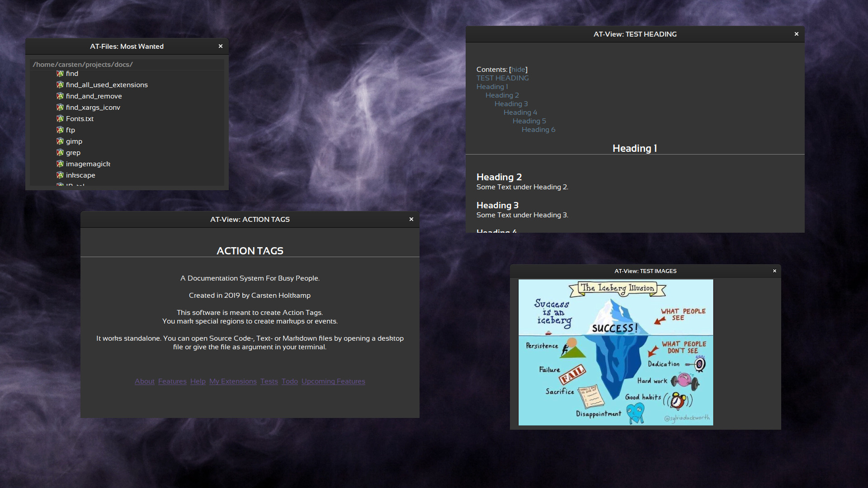Close the AT-View TEST IMAGES window
Image resolution: width=868 pixels, height=488 pixels.
[x=774, y=271]
